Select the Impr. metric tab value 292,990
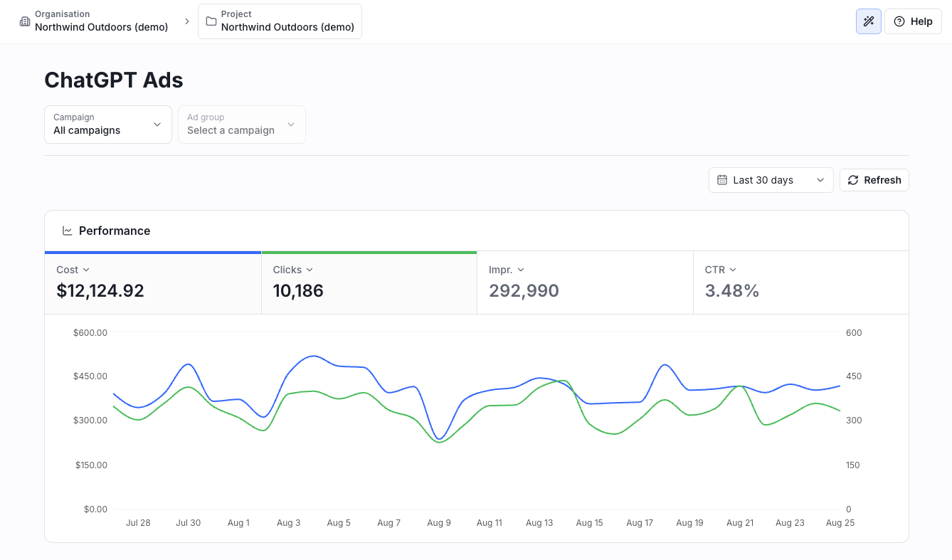The image size is (952, 560). click(x=524, y=290)
